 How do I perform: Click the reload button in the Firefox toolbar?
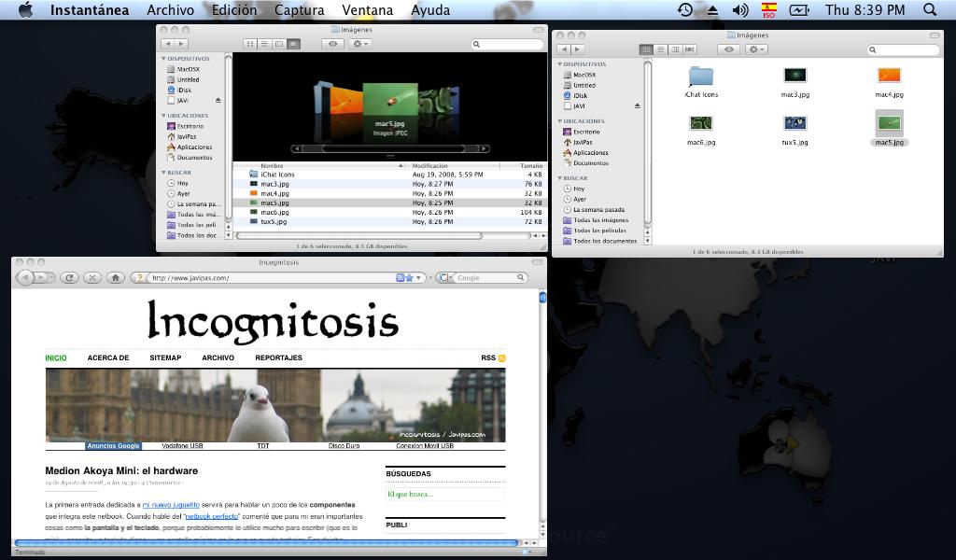point(69,278)
